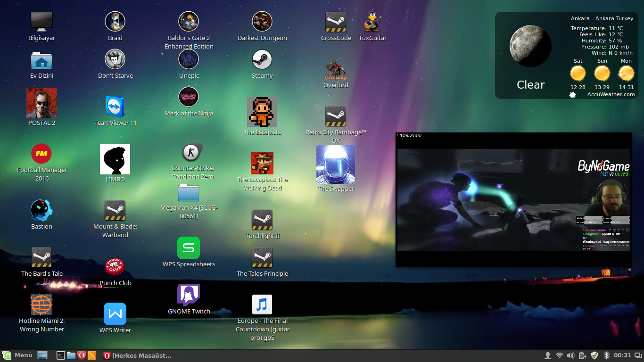Image resolution: width=644 pixels, height=362 pixels.
Task: Click the Ankara - Ankara Turkey location text
Action: (602, 18)
